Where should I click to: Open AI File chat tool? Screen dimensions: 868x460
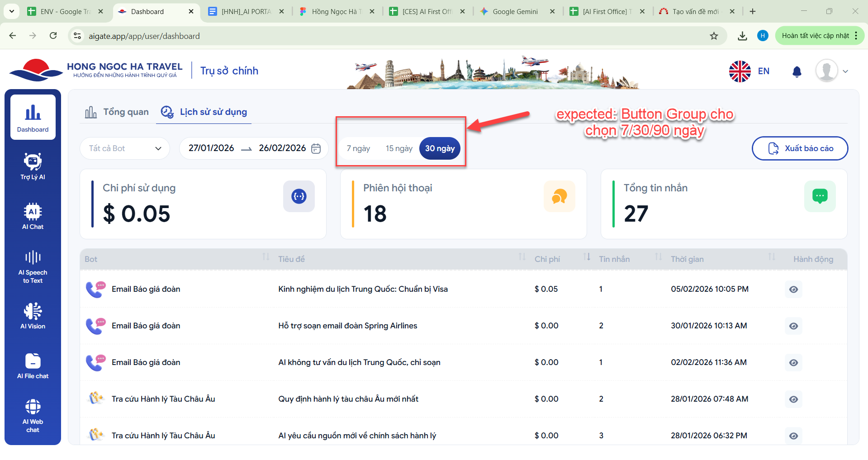pos(33,365)
